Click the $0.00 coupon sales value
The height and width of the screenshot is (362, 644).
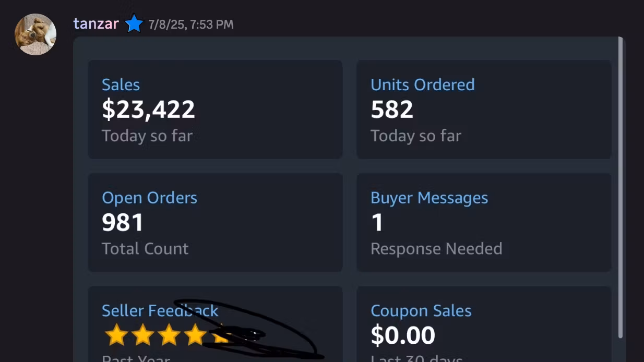(402, 335)
